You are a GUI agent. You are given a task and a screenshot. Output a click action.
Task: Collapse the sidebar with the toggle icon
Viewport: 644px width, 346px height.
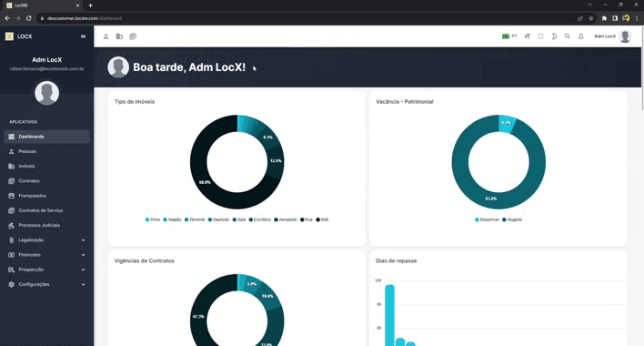[x=84, y=36]
